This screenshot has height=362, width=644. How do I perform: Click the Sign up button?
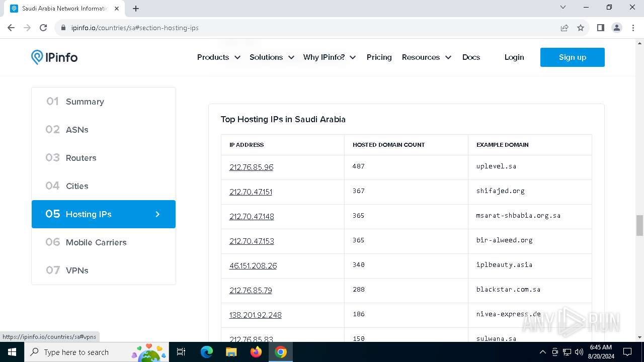tap(573, 57)
